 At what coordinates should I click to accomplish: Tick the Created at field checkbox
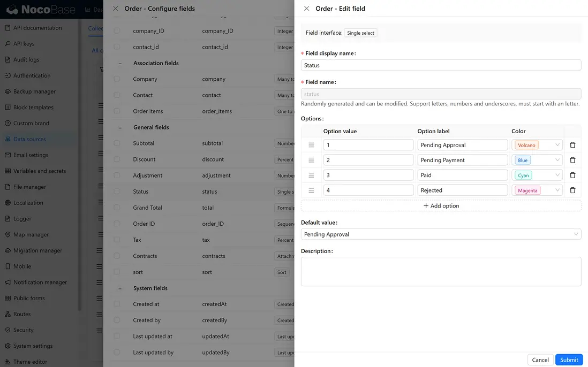(x=117, y=304)
